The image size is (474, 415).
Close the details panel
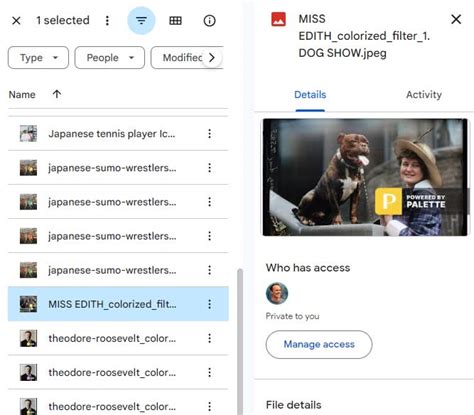click(456, 19)
